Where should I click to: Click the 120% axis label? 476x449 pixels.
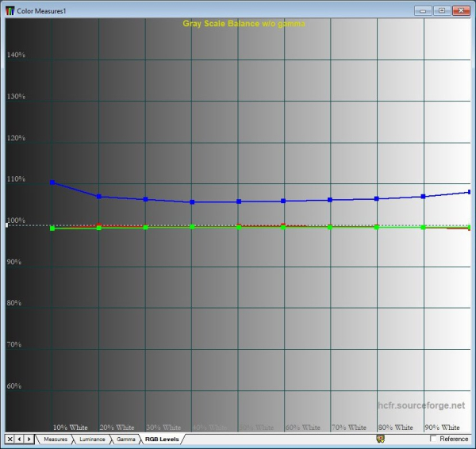16,138
